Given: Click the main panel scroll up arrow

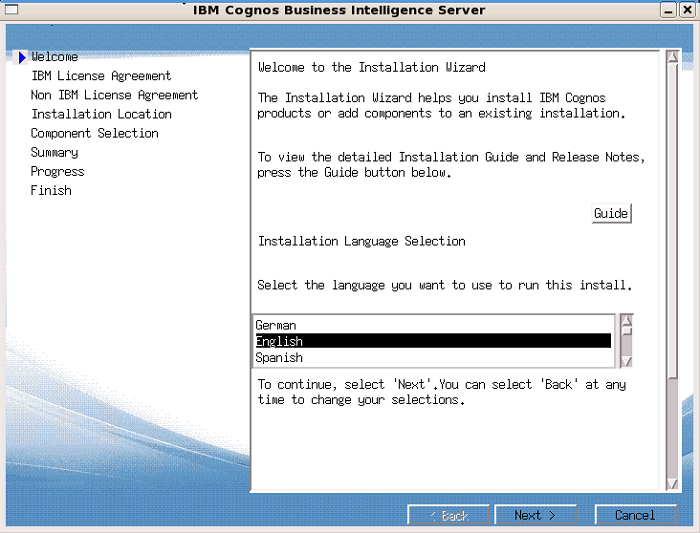Looking at the screenshot, I should pos(672,57).
